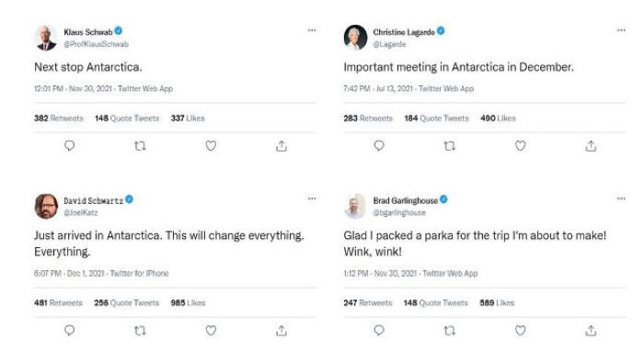Image resolution: width=644 pixels, height=362 pixels.
Task: Retweet Brad Garlinghouse's parka tweet
Action: [450, 331]
